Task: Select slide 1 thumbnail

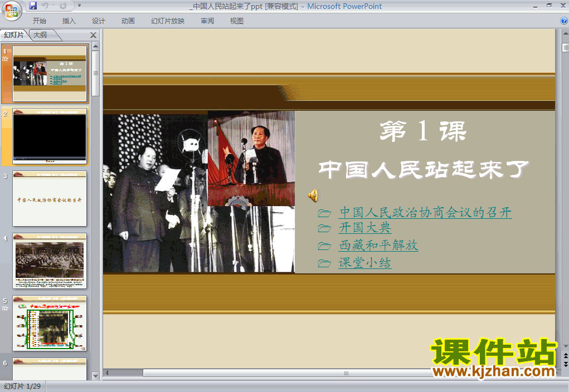Action: pyautogui.click(x=50, y=73)
